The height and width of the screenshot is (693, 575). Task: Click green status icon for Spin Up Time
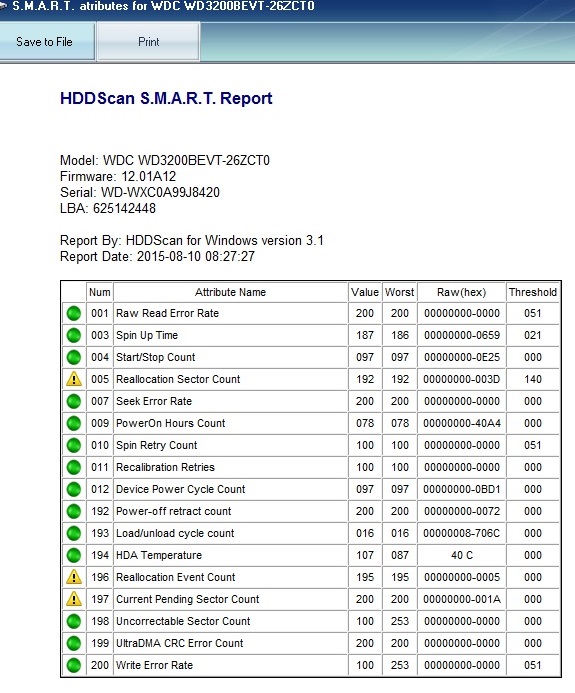coord(74,335)
